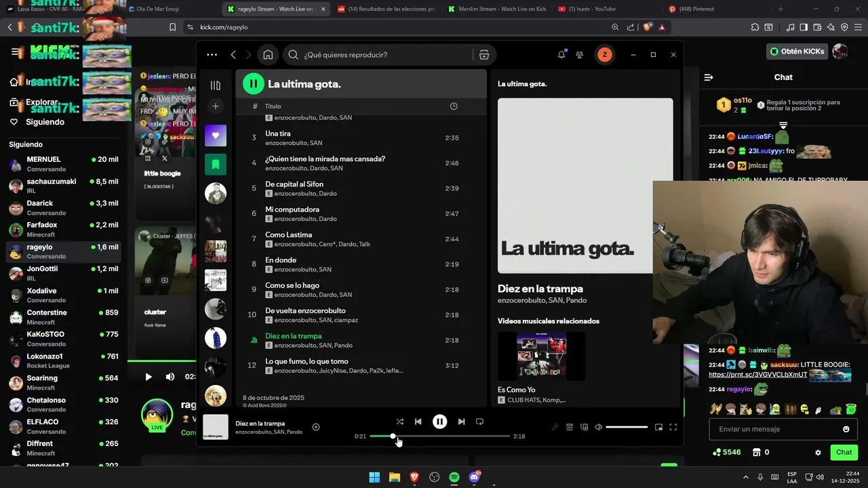Screen dimensions: 868x488
Task: Adjust the Spotify volume slider
Action: (x=627, y=427)
